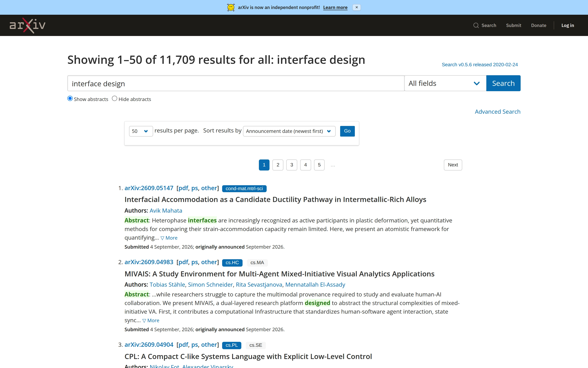Open author Mennatallah El-Assady's papers
Screen dimensions: 588x368
(x=315, y=285)
